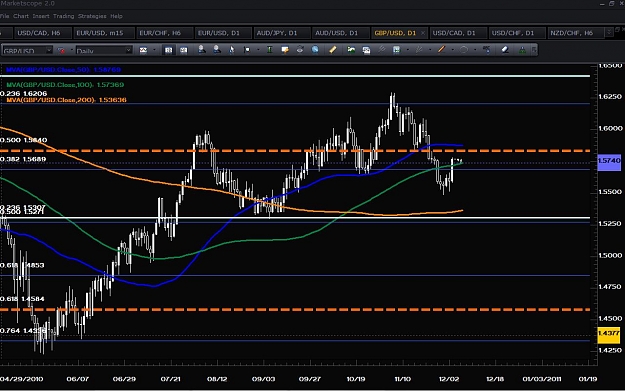Select the MVA Close 100 indicator label
625x391 pixels.
tap(65, 84)
